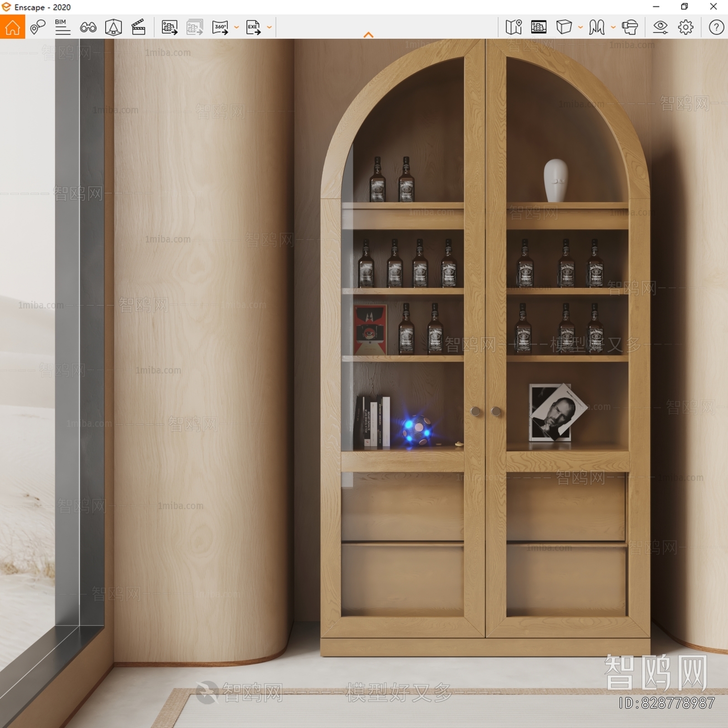Export a 360 degree panorama
728x728 pixels.
(x=220, y=27)
